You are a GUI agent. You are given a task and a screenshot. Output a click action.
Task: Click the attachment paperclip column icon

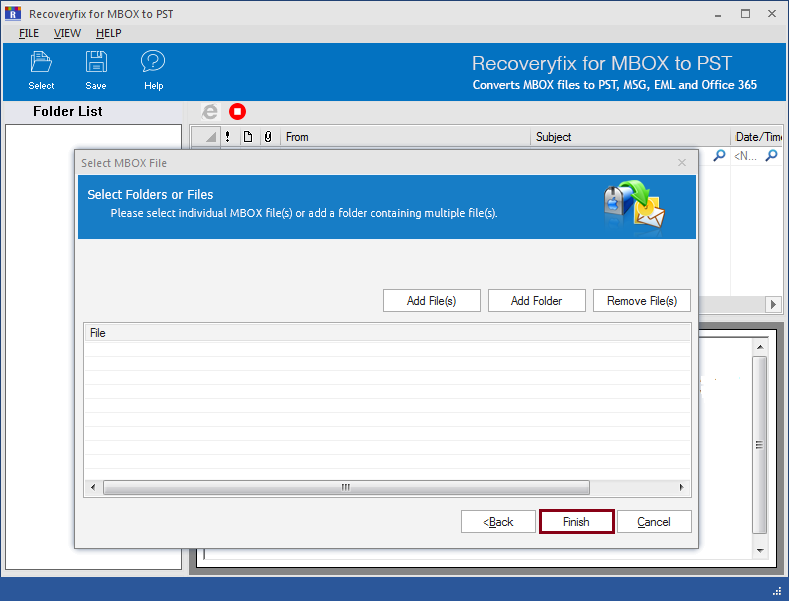click(x=268, y=136)
